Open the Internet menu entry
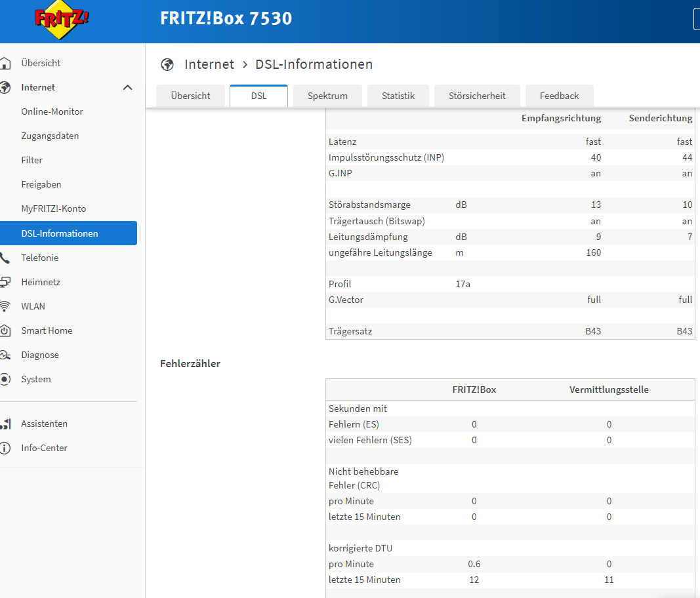Image resolution: width=700 pixels, height=598 pixels. pyautogui.click(x=38, y=87)
